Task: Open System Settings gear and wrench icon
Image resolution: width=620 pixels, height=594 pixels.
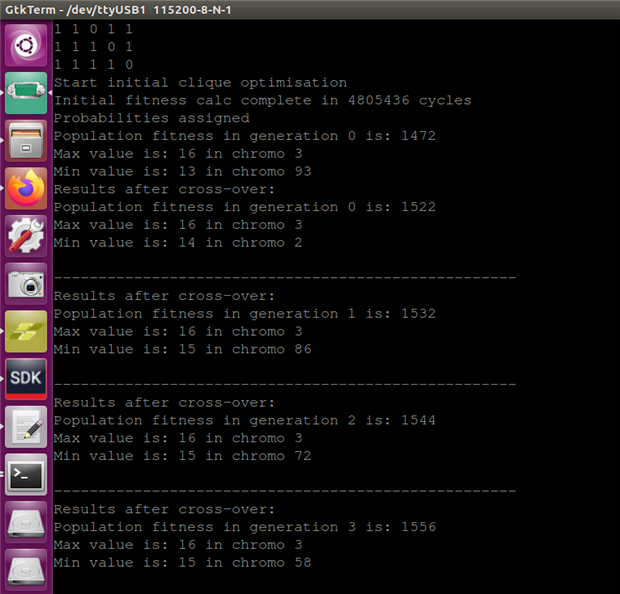Action: 26,236
